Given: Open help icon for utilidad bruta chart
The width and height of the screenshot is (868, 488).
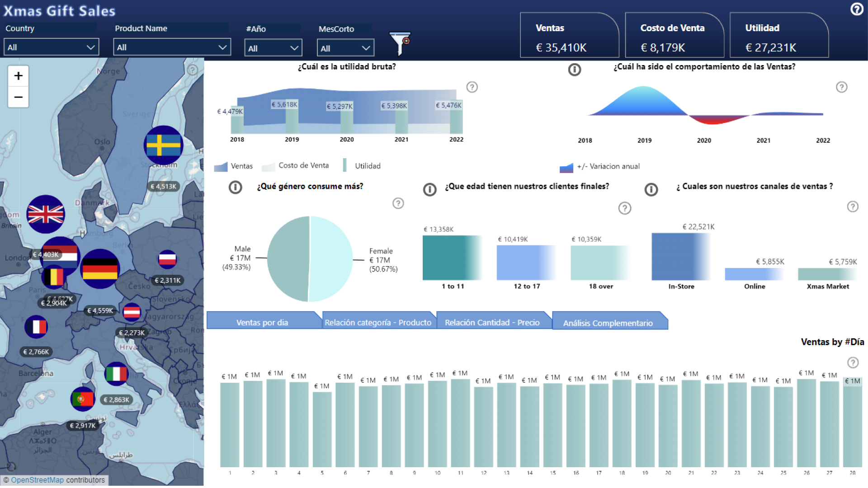Looking at the screenshot, I should [x=472, y=87].
